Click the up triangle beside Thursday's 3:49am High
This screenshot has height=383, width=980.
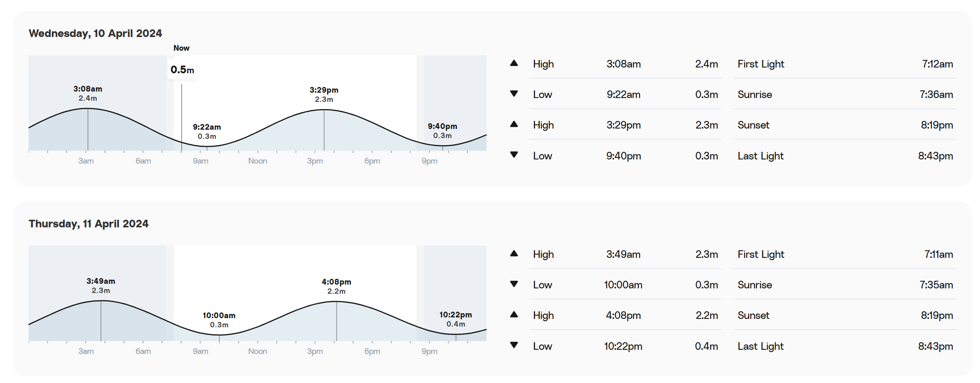coord(514,254)
